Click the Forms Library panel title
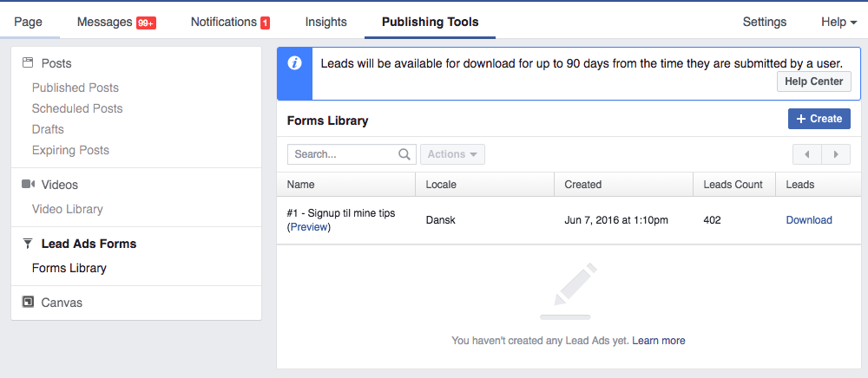Image resolution: width=868 pixels, height=378 pixels. (x=328, y=120)
